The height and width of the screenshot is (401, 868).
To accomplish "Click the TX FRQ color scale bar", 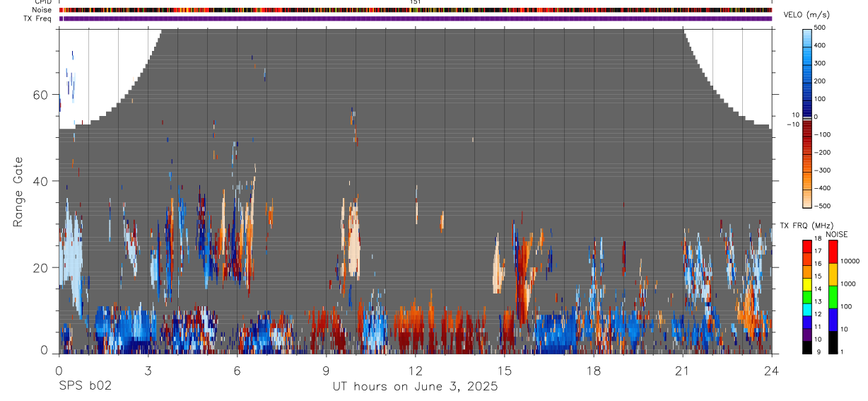I will point(807,296).
